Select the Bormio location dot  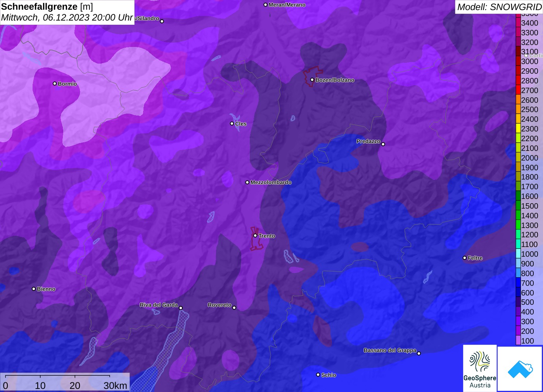[x=55, y=83]
